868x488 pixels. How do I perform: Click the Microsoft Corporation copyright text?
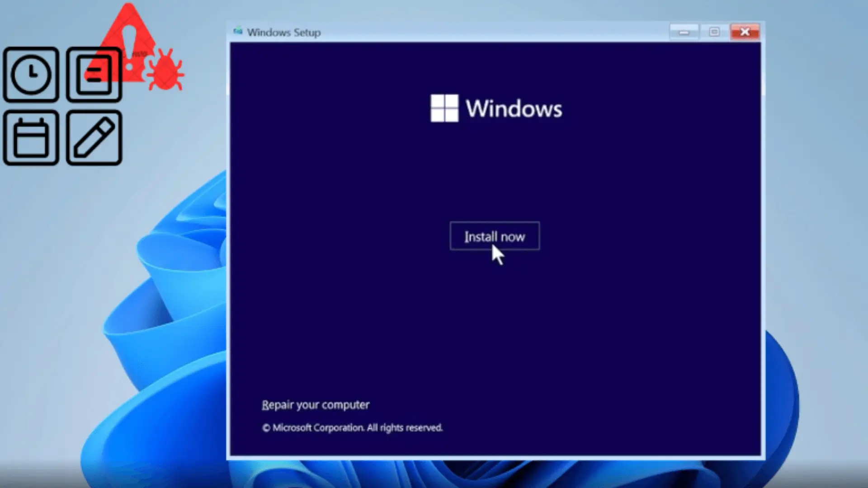click(x=352, y=427)
